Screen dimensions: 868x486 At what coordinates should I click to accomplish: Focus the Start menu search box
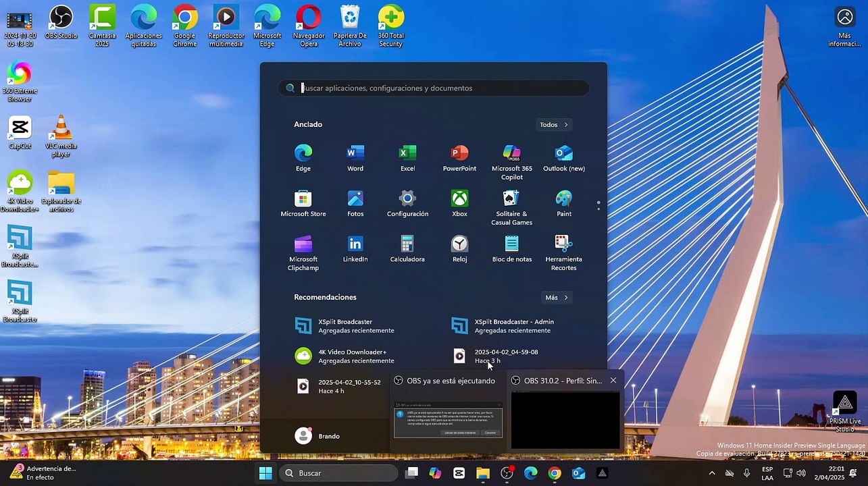434,88
